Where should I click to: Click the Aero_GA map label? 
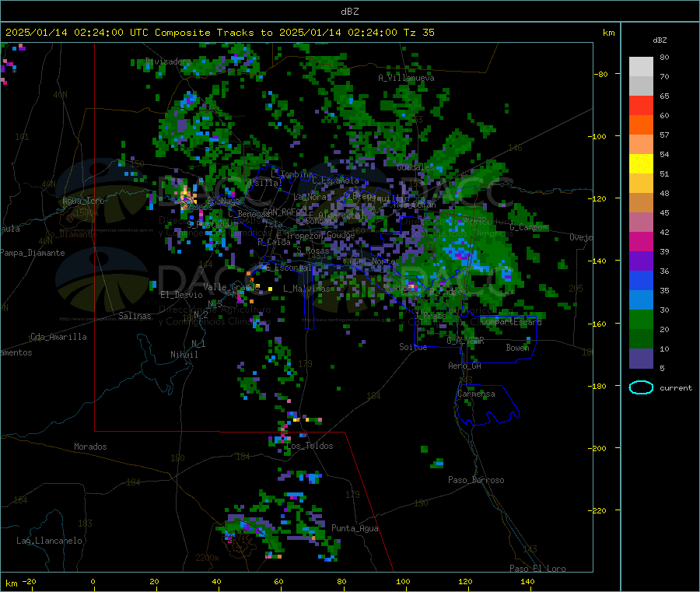(464, 366)
